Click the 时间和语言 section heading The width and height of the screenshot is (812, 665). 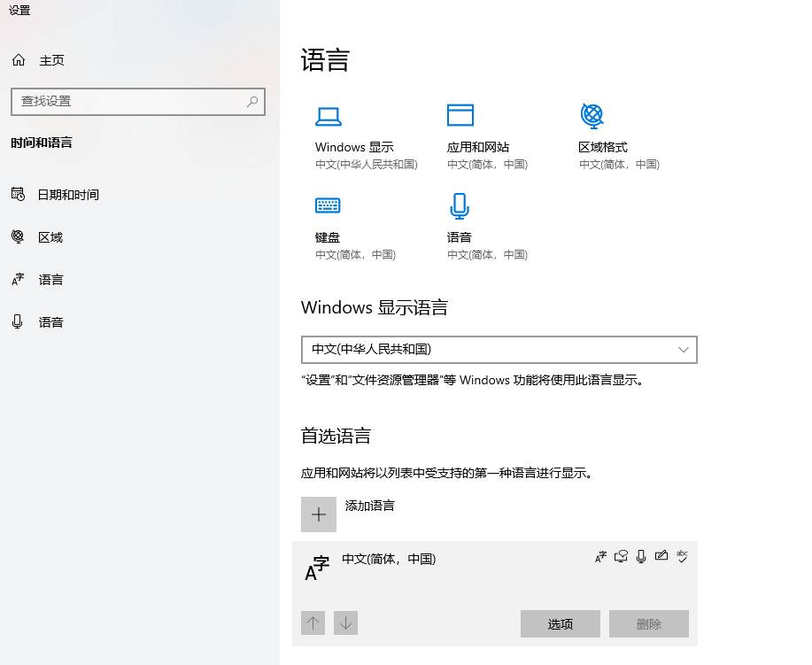click(x=42, y=143)
